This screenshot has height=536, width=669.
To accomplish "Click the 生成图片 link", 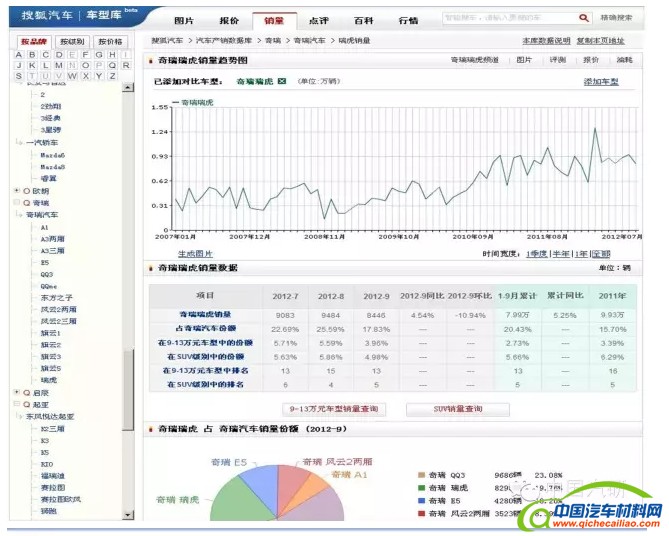I will (x=195, y=253).
